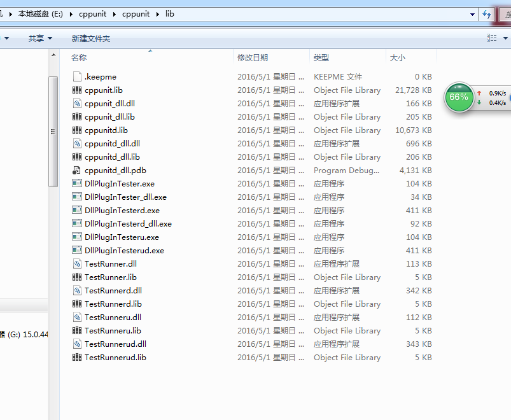Select the cppunit.lib library icon
This screenshot has width=511, height=420.
pyautogui.click(x=77, y=90)
